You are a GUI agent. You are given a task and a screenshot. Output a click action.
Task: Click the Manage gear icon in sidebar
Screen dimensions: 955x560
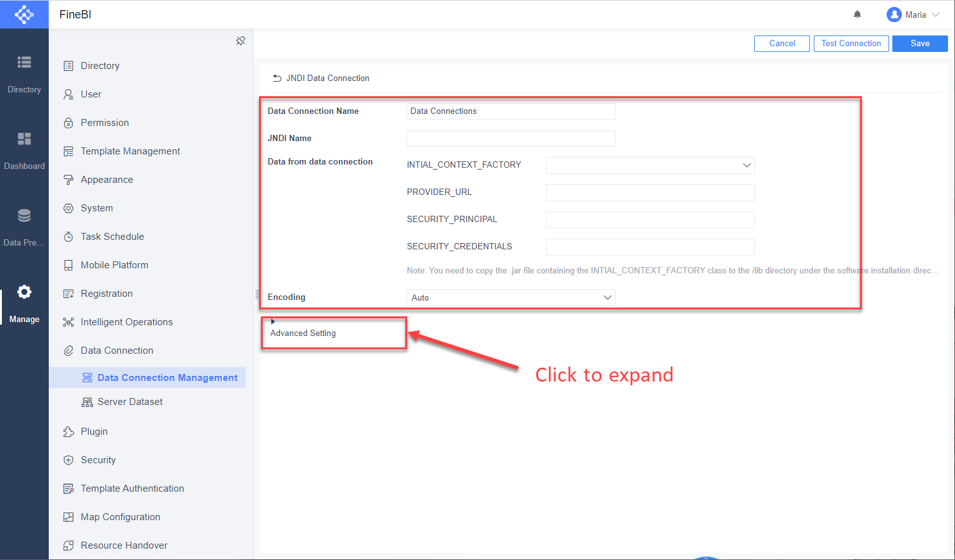click(x=24, y=291)
